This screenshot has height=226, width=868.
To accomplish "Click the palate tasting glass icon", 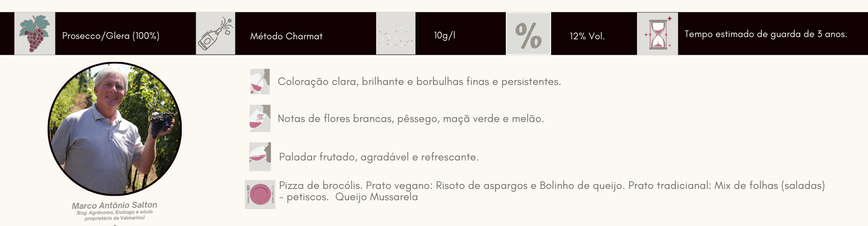I will (x=260, y=157).
